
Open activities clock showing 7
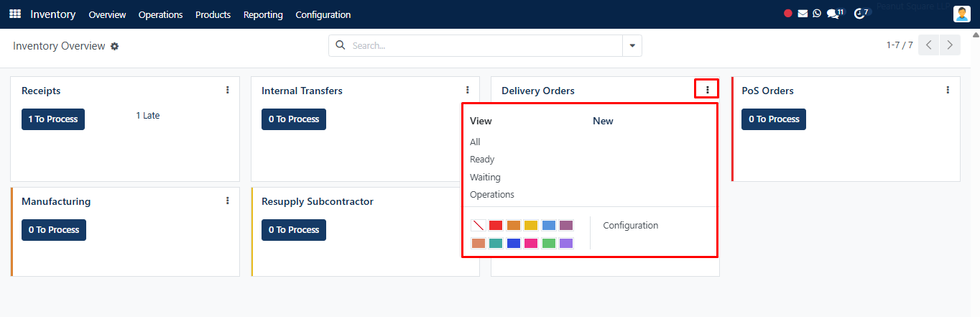tap(861, 13)
